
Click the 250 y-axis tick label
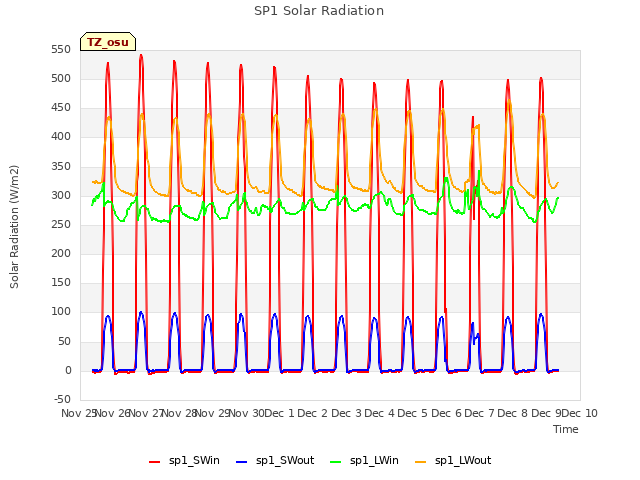pyautogui.click(x=61, y=224)
